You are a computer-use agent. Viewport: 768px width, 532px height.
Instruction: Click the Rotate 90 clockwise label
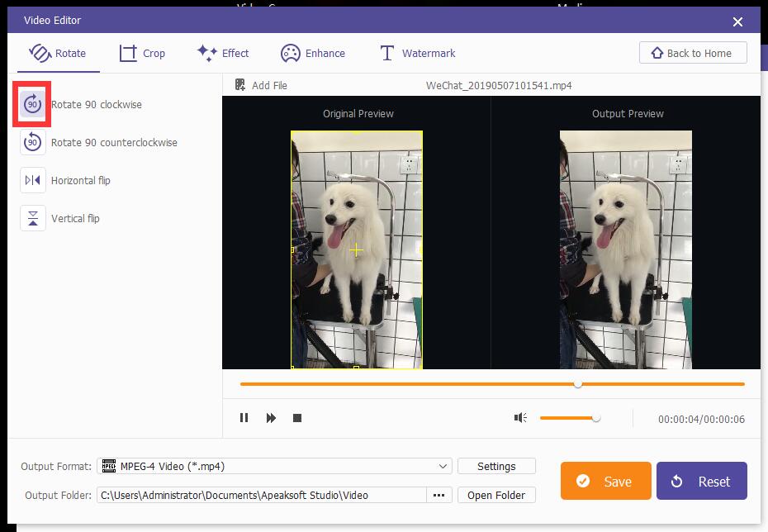click(x=97, y=104)
